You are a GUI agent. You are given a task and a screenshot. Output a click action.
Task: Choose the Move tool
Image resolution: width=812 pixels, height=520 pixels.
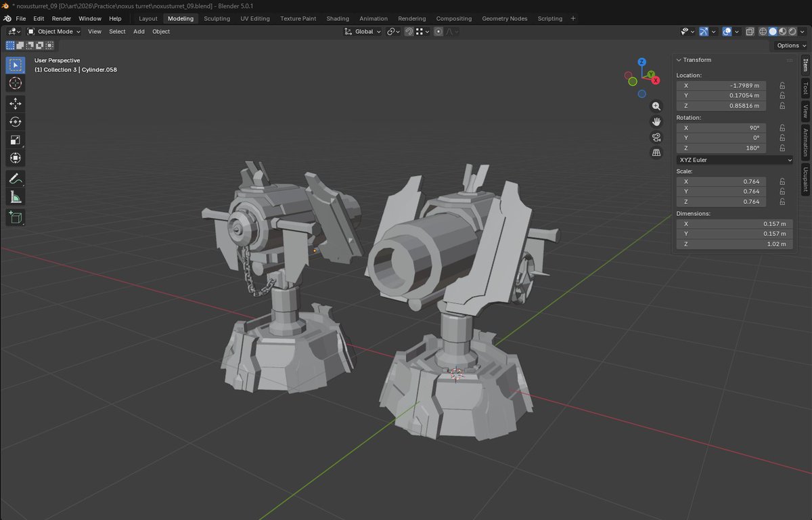point(16,104)
